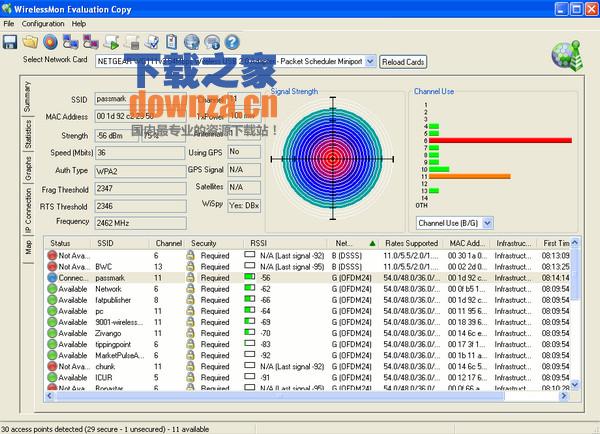The width and height of the screenshot is (600, 434).
Task: Switch to the IP Connection side tab
Action: pyautogui.click(x=28, y=211)
